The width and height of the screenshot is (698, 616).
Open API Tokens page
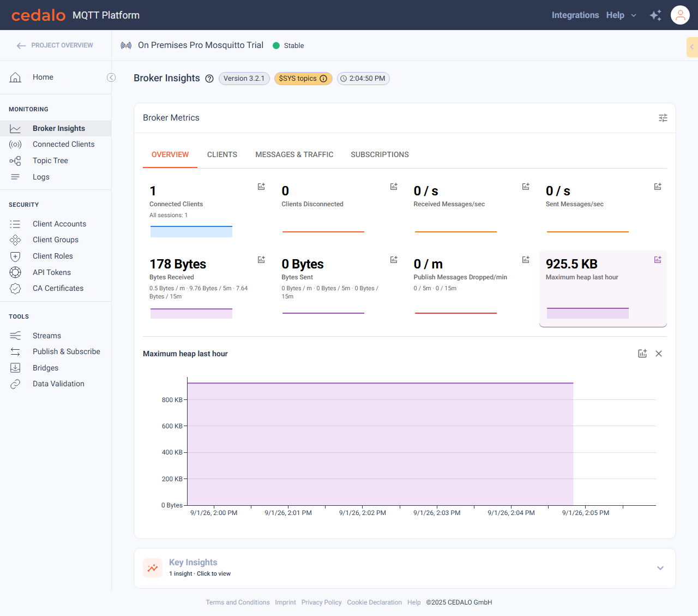56,272
